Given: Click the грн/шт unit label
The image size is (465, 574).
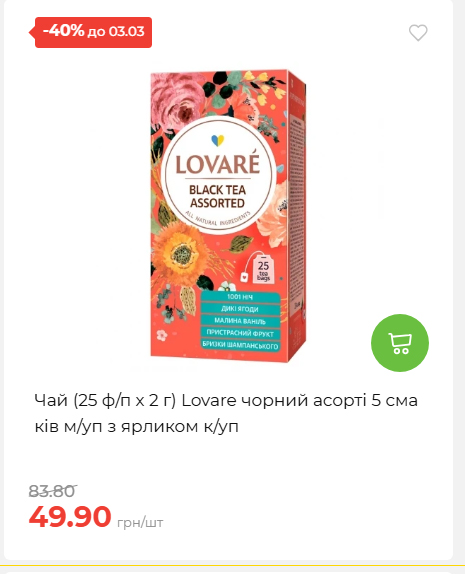Looking at the screenshot, I should point(140,522).
